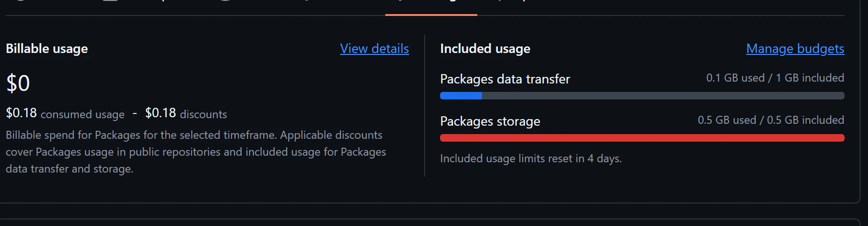The width and height of the screenshot is (868, 226).
Task: Click the Billable usage heading
Action: click(x=47, y=49)
